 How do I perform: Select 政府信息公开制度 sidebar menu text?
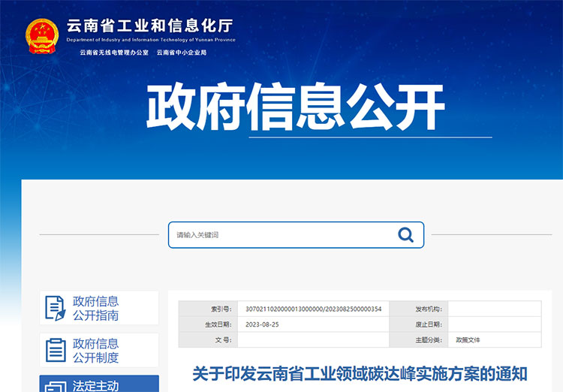[95, 350]
